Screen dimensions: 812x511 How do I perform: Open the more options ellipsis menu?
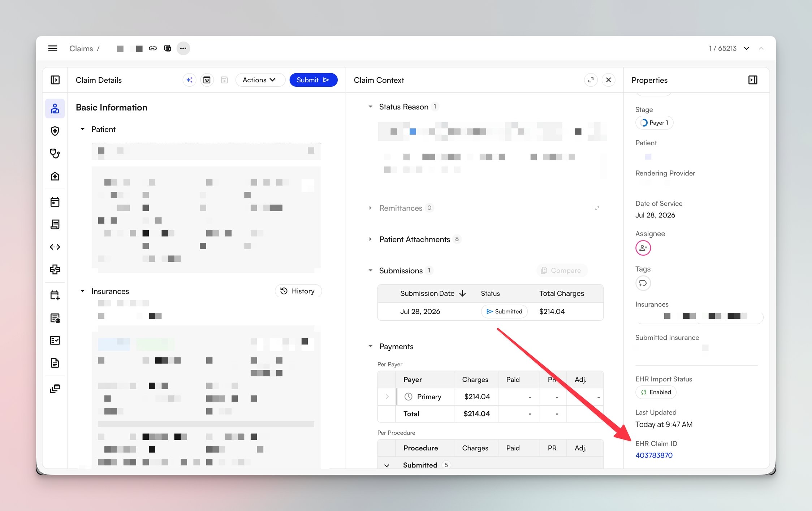tap(183, 48)
